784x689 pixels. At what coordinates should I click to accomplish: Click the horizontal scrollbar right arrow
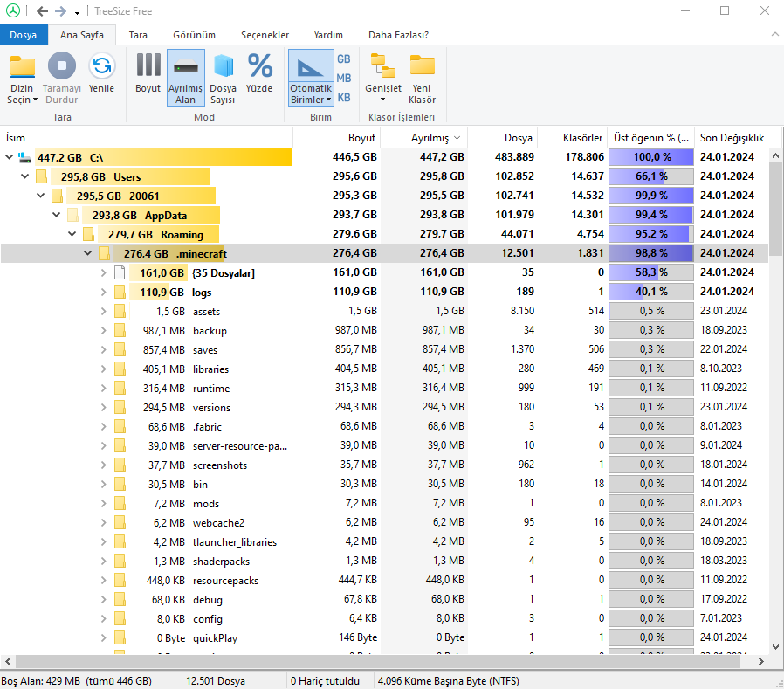(x=760, y=661)
